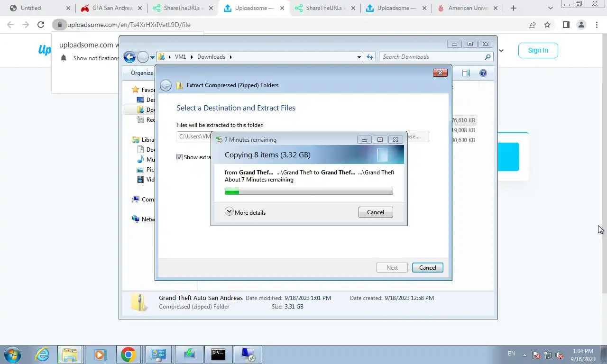The image size is (607, 364).
Task: Toggle the Show extracted files checkbox
Action: tap(179, 157)
